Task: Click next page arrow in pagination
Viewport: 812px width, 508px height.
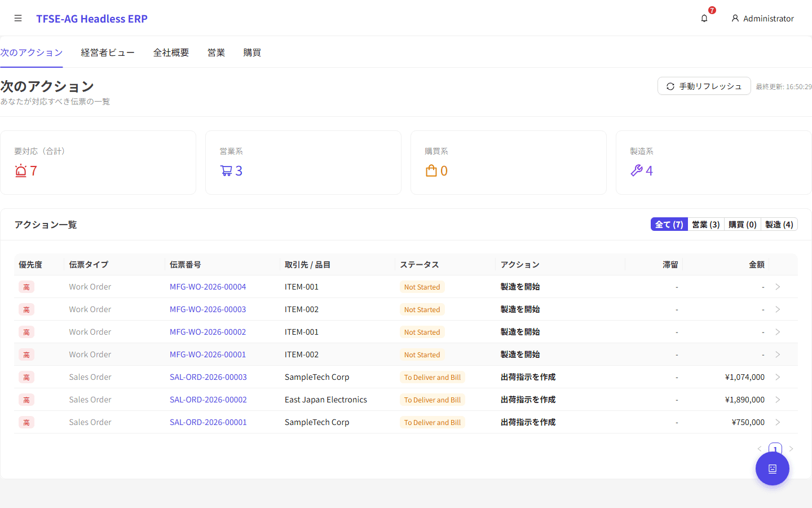Action: coord(791,449)
